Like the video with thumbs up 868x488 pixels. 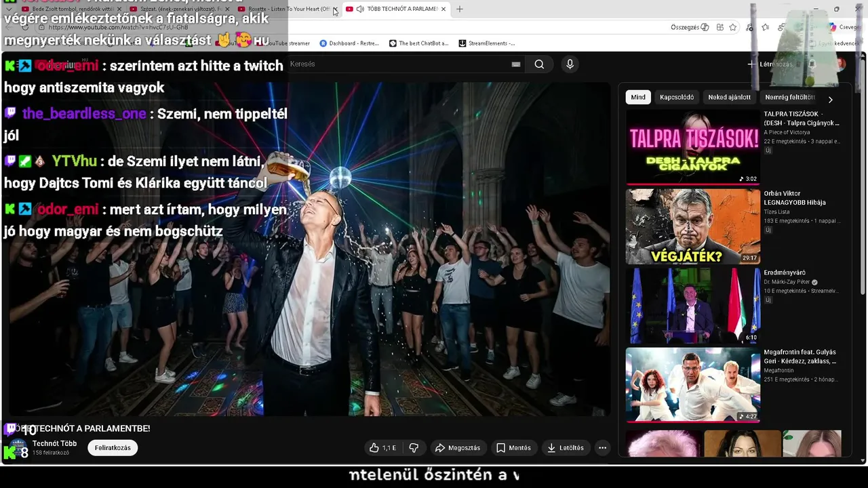[383, 448]
